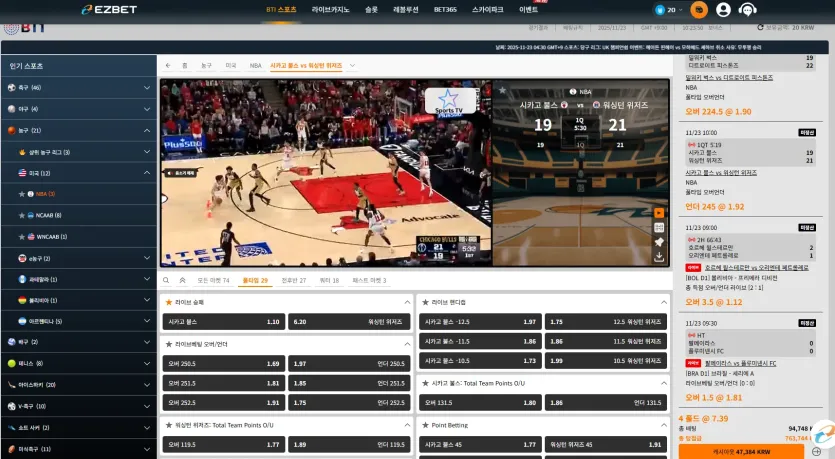Toggle the star on the Point Betting market
The width and height of the screenshot is (835, 459).
[x=425, y=425]
